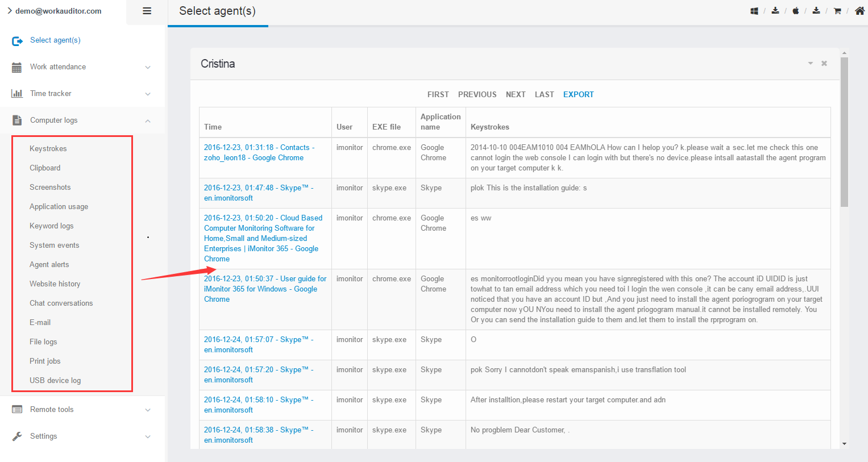
Task: Open USB device log
Action: tap(55, 381)
